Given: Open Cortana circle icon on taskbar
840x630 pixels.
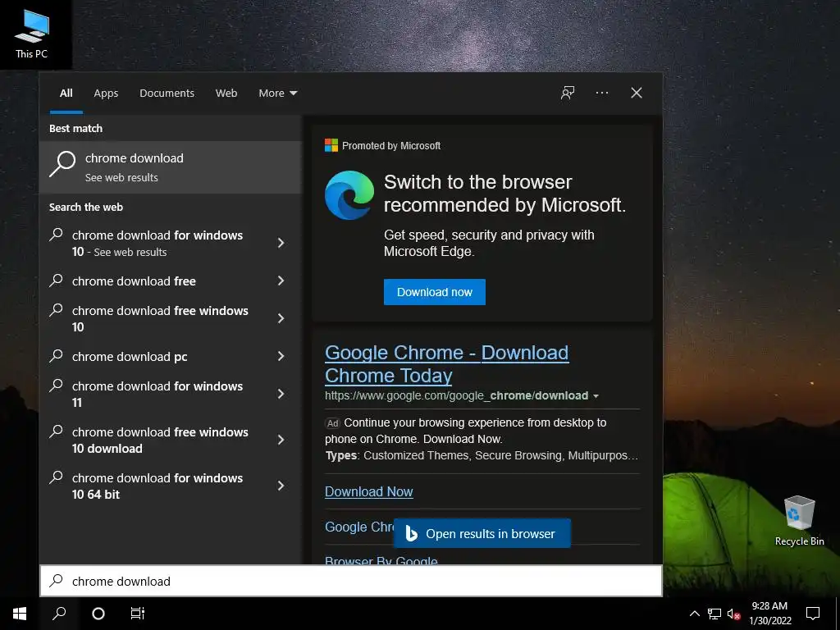Looking at the screenshot, I should coord(98,614).
